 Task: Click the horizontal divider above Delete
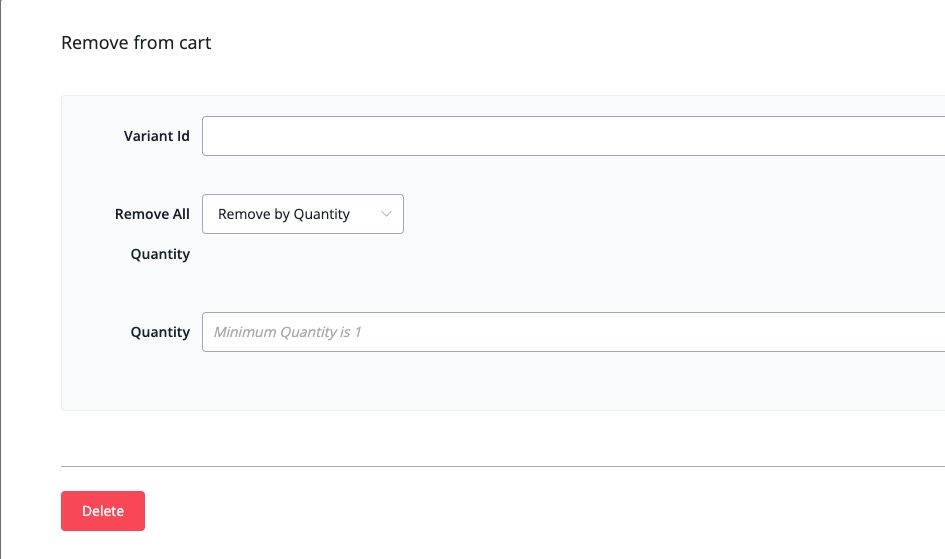coord(500,466)
